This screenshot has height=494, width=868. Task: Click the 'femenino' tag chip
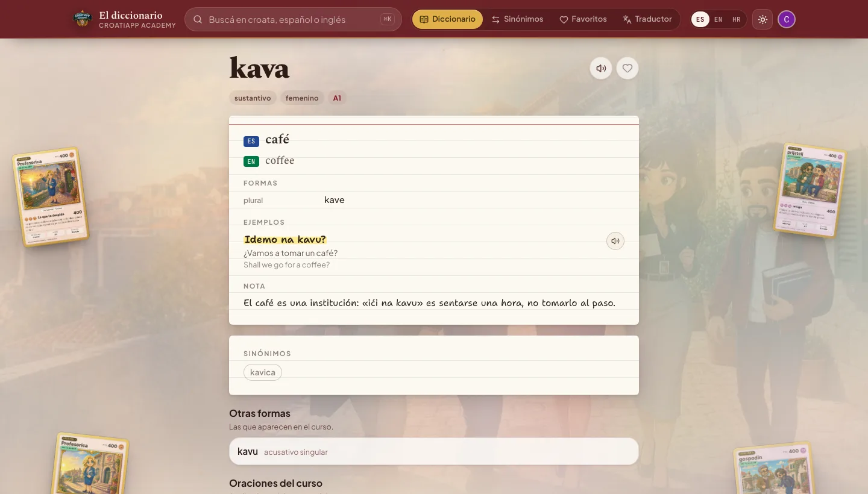pyautogui.click(x=302, y=98)
